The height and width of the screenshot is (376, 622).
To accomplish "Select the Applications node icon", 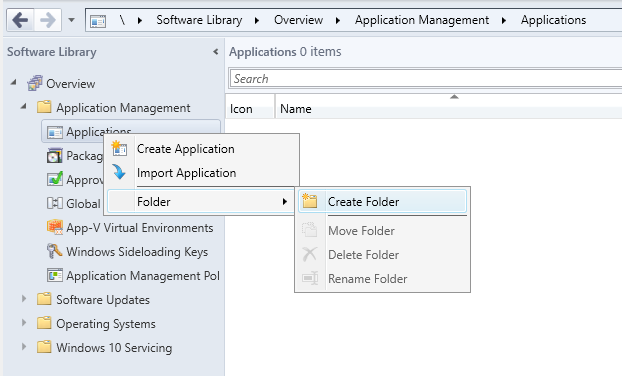I will coord(54,132).
